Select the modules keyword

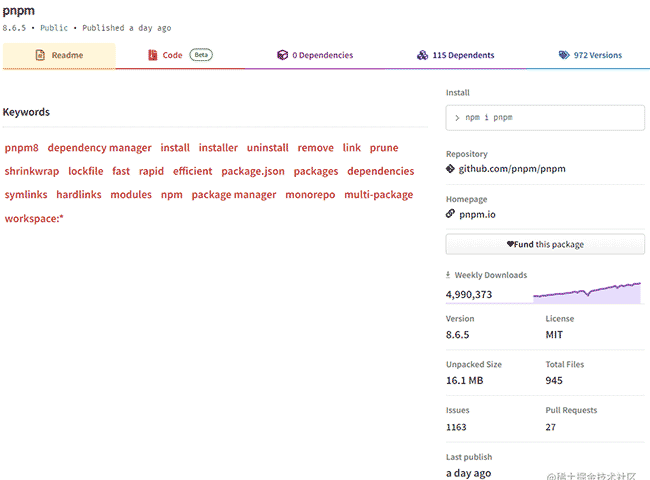131,194
